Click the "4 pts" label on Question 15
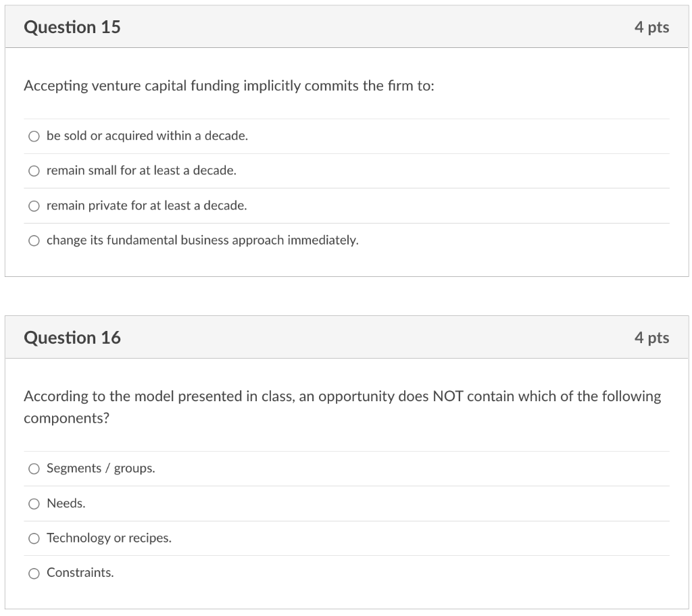Screen dimensions: 692x616 pos(652,27)
